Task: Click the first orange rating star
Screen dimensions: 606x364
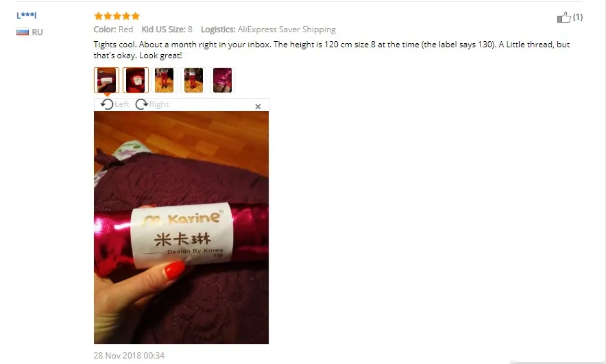Action: (x=98, y=16)
